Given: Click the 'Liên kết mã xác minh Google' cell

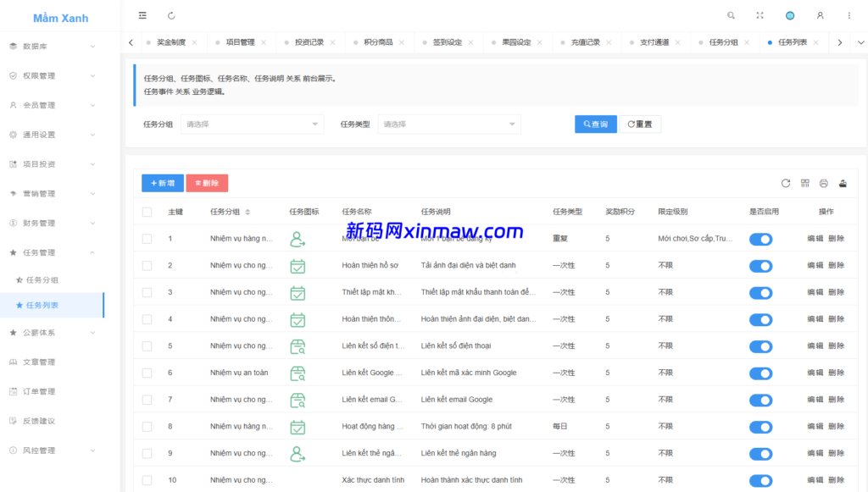Looking at the screenshot, I should 468,373.
